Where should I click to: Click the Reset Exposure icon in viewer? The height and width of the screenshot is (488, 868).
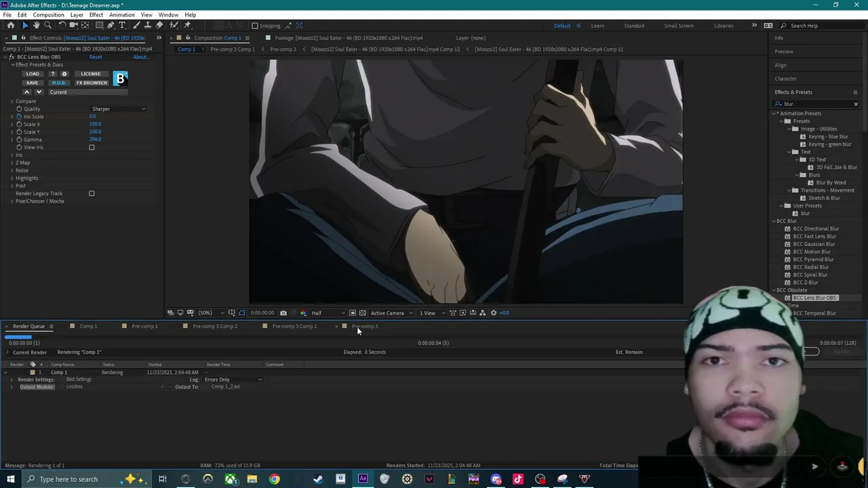coord(493,313)
